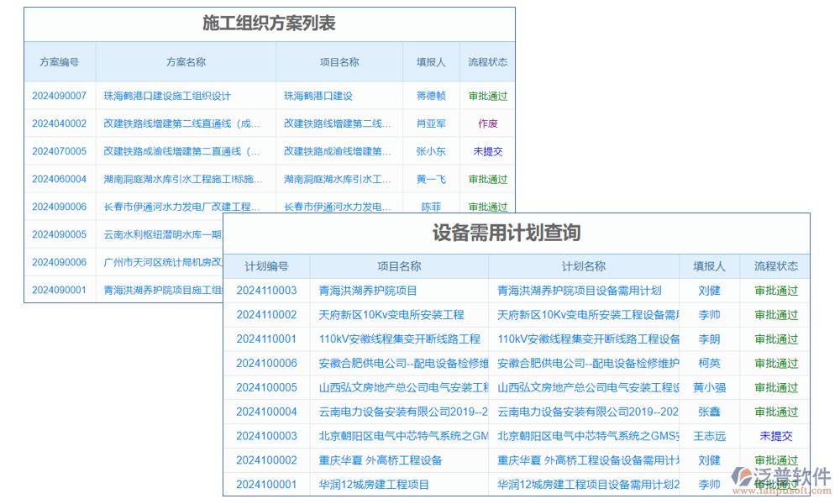
Task: Select the 计划名称 column header
Action: pyautogui.click(x=583, y=266)
